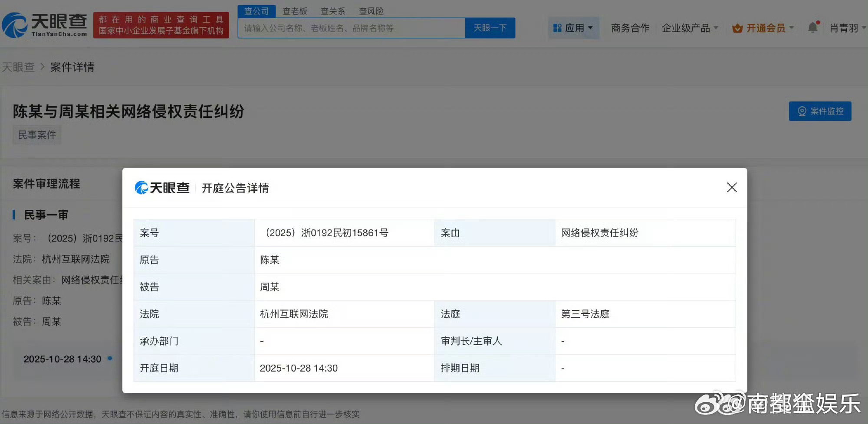This screenshot has width=868, height=424.
Task: Select the 查风险 search tab
Action: pyautogui.click(x=371, y=11)
